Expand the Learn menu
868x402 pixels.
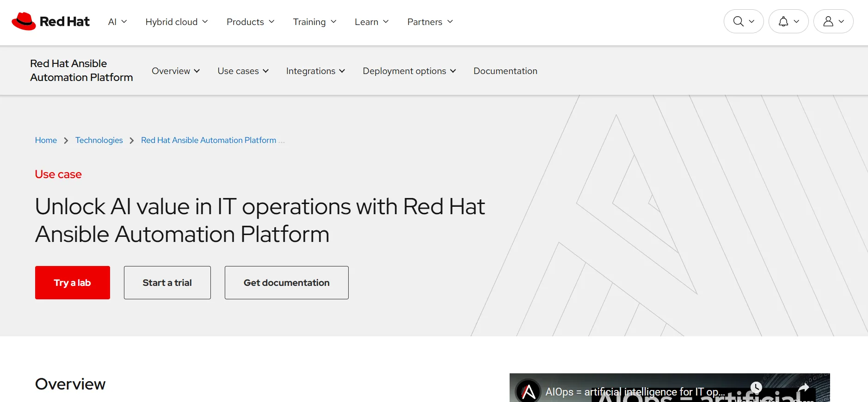(372, 22)
